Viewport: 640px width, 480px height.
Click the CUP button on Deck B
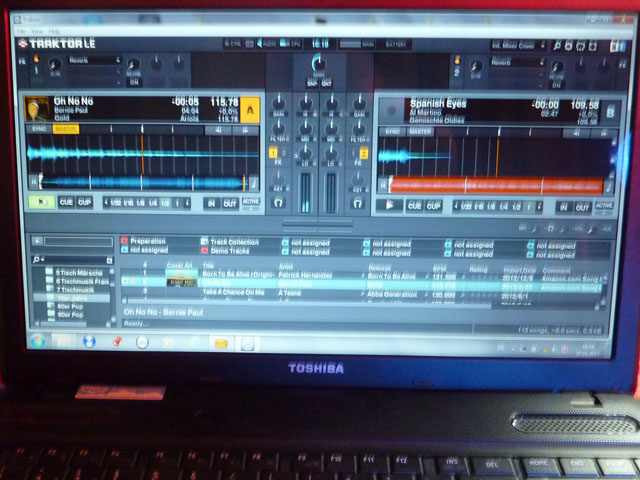pyautogui.click(x=433, y=206)
